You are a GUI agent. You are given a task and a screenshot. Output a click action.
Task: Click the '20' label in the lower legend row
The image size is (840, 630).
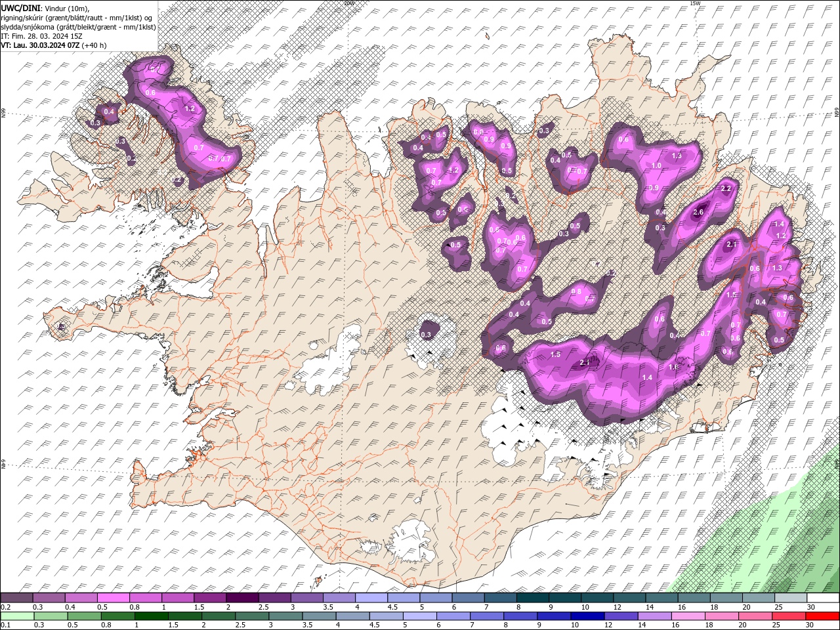pos(742,625)
